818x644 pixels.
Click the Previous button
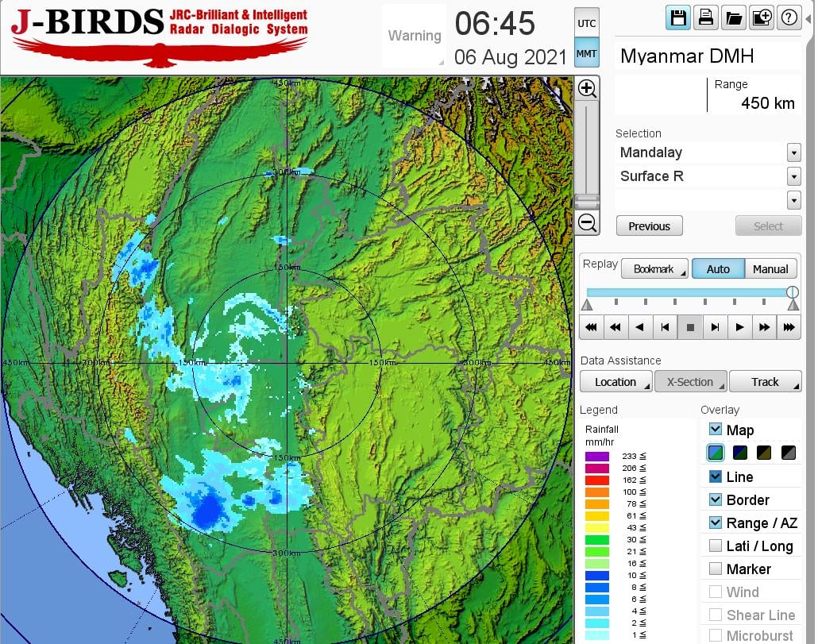pyautogui.click(x=649, y=226)
